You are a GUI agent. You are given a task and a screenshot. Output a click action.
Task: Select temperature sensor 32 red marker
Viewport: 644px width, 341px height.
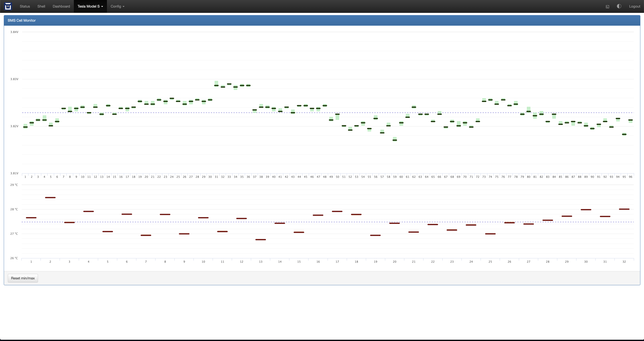pos(624,209)
